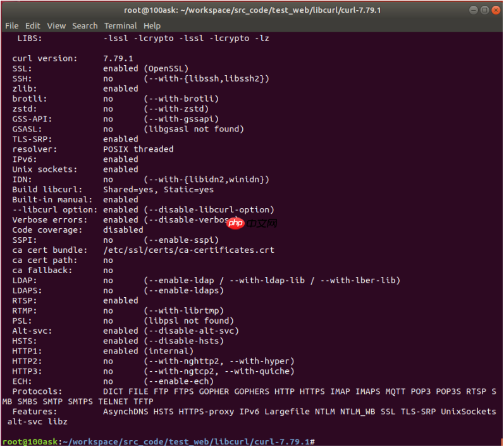
Task: Open the Search menu
Action: (x=85, y=26)
